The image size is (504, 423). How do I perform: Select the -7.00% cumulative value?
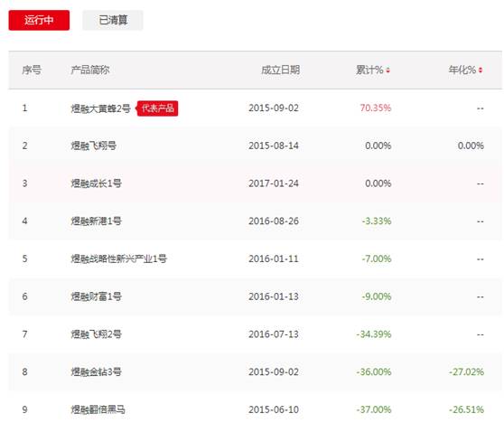377,258
